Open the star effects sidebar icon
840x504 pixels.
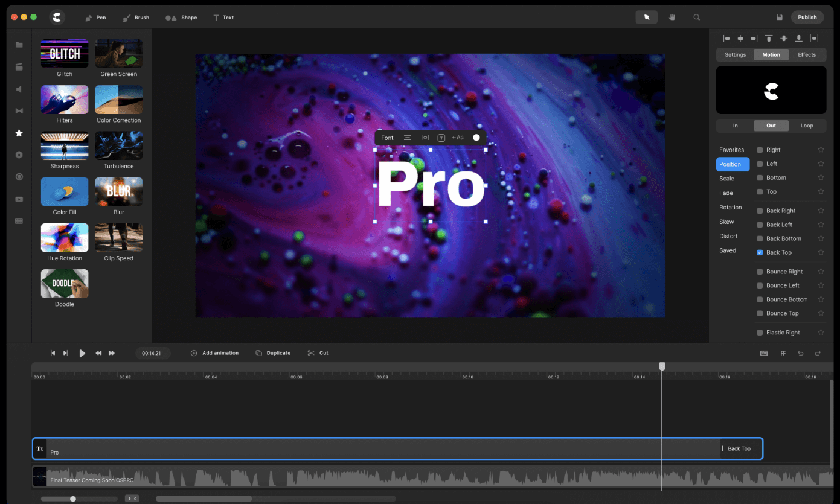click(x=19, y=133)
